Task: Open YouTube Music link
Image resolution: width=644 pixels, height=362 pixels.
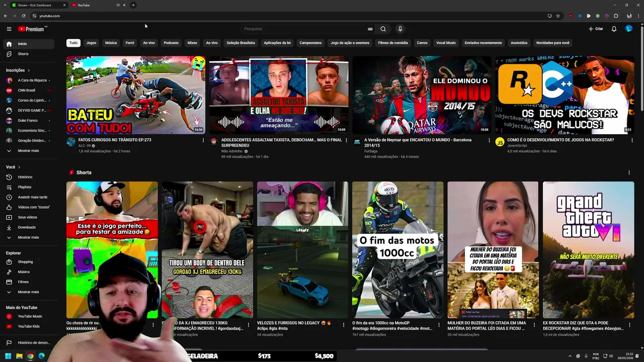Action: pyautogui.click(x=29, y=316)
